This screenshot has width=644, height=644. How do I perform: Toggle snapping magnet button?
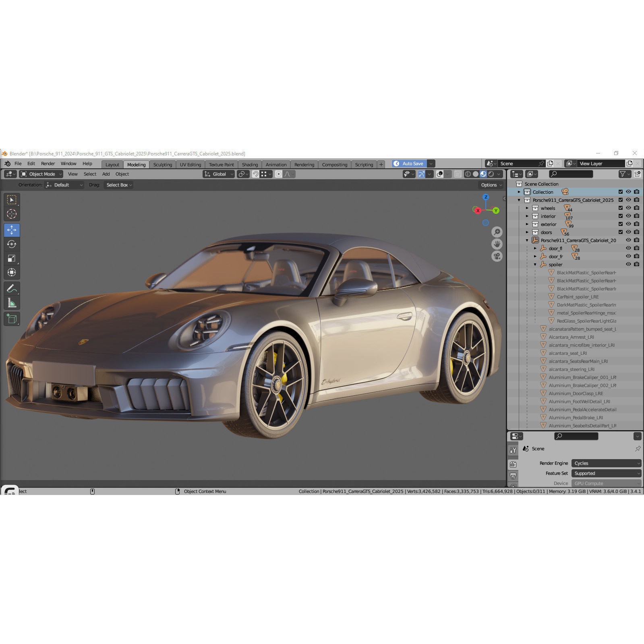(256, 174)
